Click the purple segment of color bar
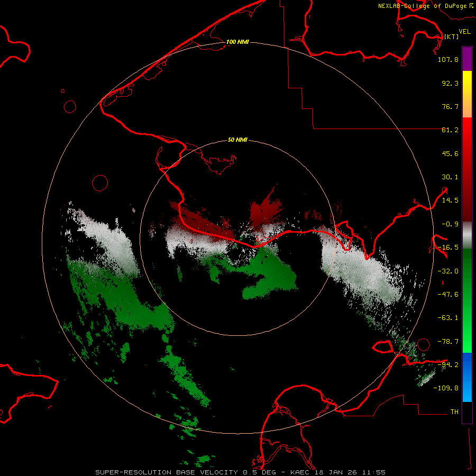This screenshot has width=476, height=476. [467, 59]
